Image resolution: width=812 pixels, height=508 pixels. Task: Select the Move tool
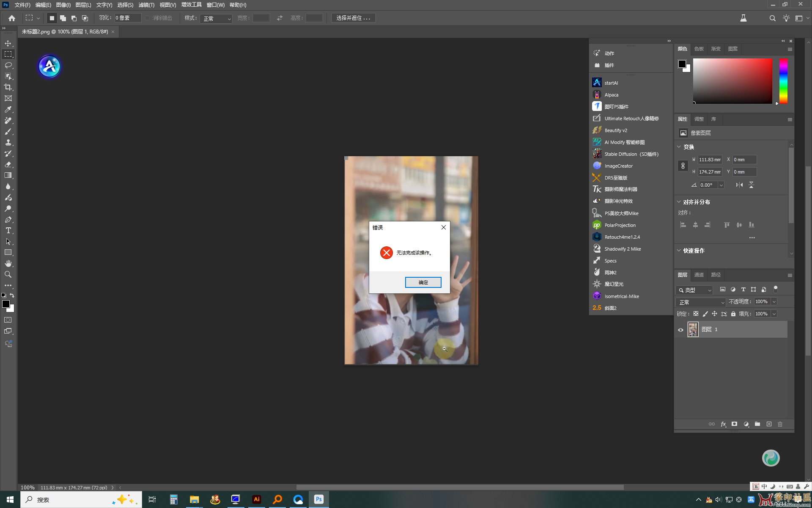click(x=8, y=43)
